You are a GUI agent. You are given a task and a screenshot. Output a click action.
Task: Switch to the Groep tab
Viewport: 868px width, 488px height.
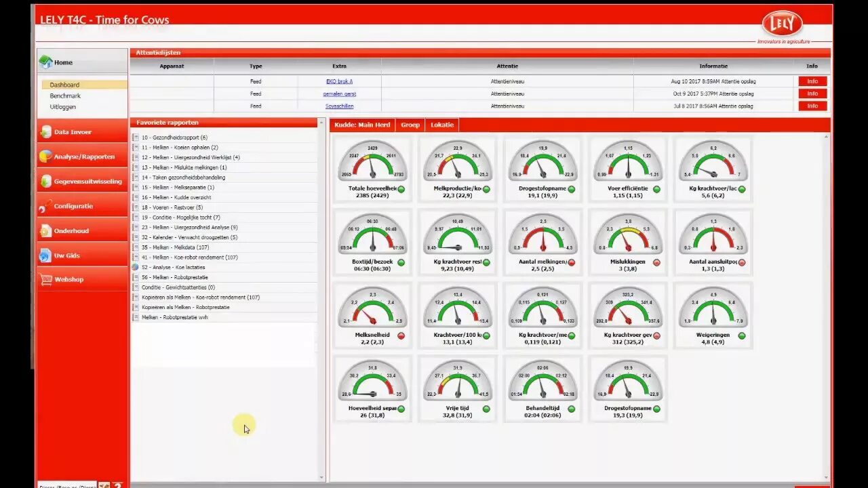click(410, 125)
